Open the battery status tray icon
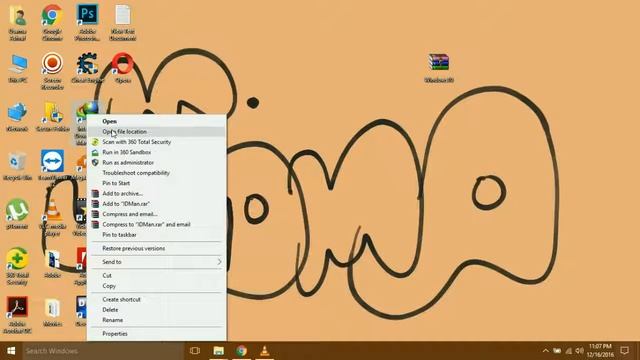 pos(557,351)
